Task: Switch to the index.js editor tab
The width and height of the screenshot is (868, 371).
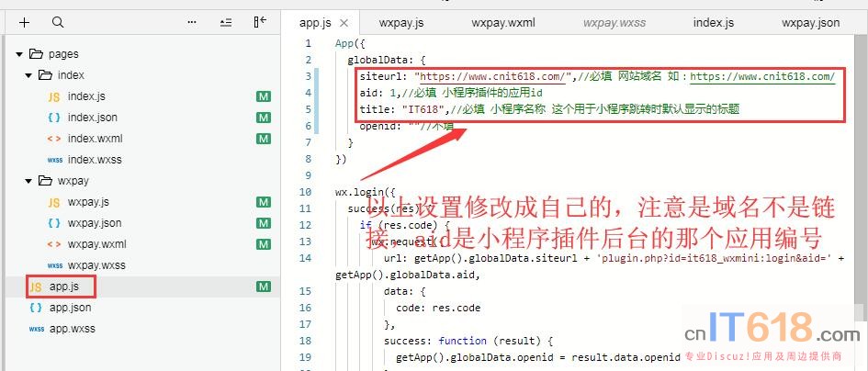Action: 714,23
